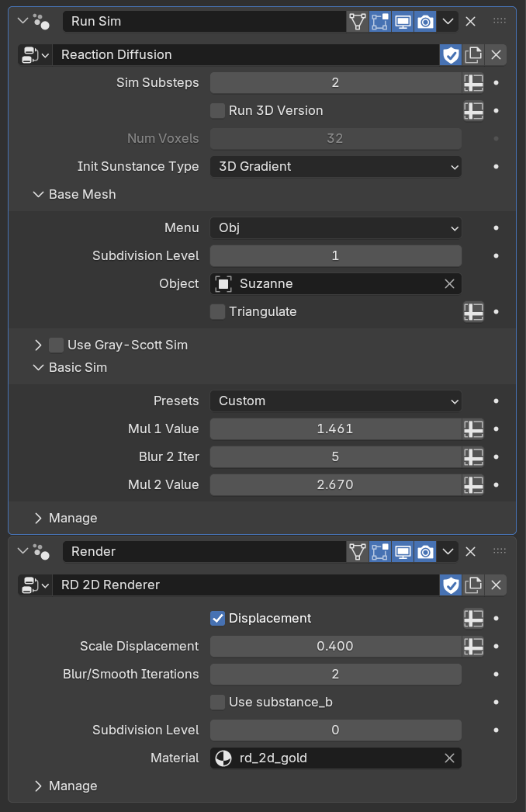Enable the Use Gray-Scott Sim checkbox
This screenshot has height=812, width=526.
[56, 345]
